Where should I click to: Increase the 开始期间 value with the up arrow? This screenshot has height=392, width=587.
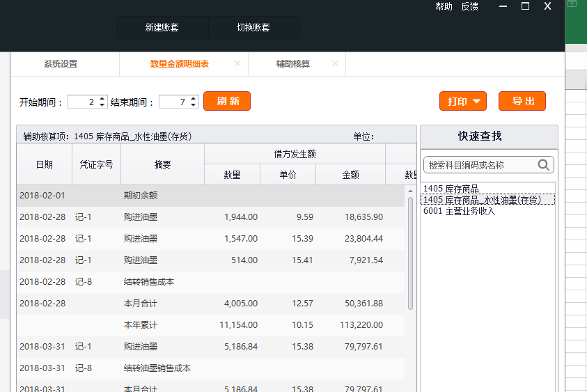tap(102, 98)
